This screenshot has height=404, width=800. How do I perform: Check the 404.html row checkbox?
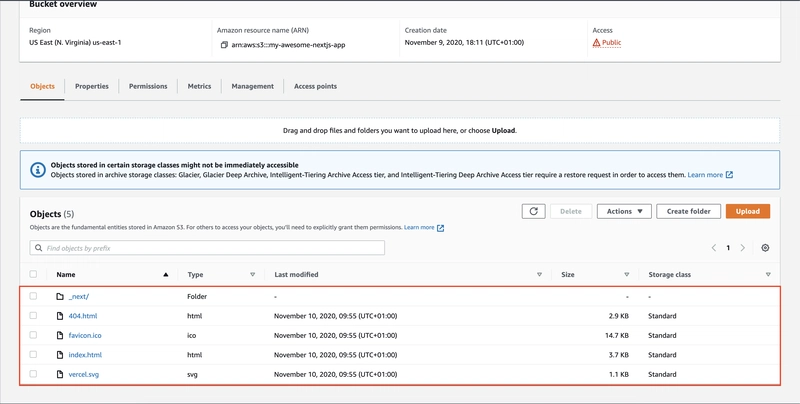33,316
